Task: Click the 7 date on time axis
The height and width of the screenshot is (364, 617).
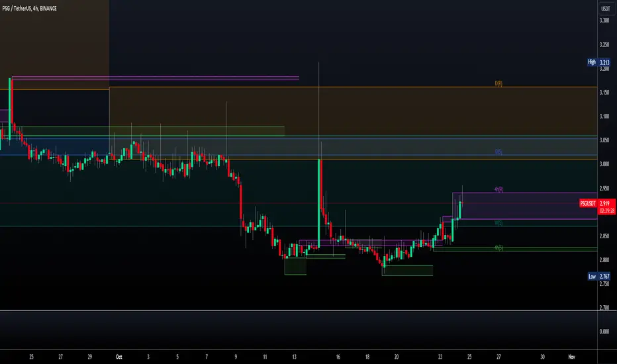Action: coord(207,357)
